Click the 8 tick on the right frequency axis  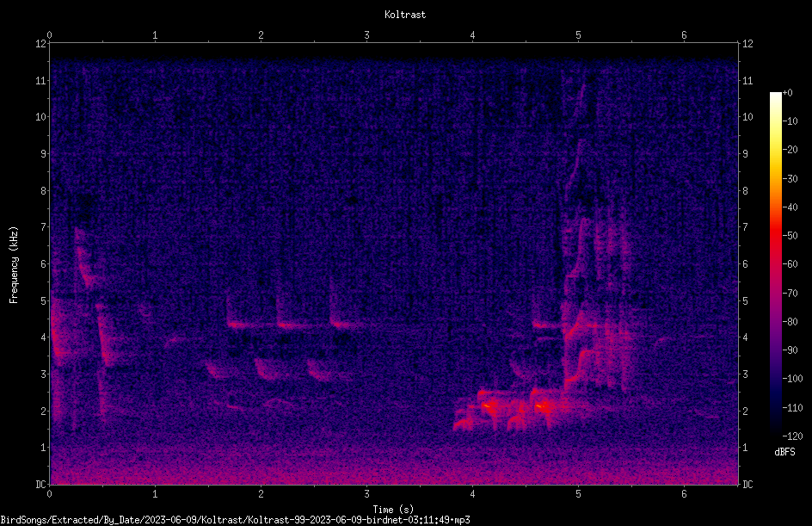[x=745, y=191]
